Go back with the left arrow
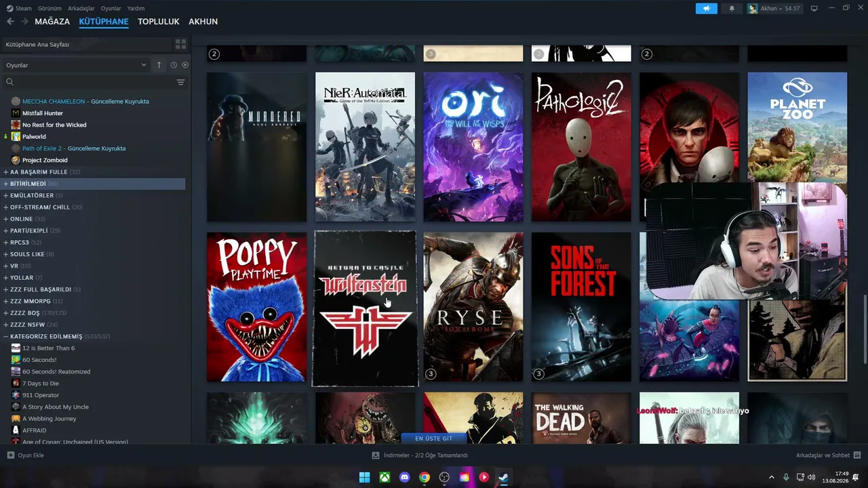The width and height of the screenshot is (868, 488). click(x=10, y=22)
